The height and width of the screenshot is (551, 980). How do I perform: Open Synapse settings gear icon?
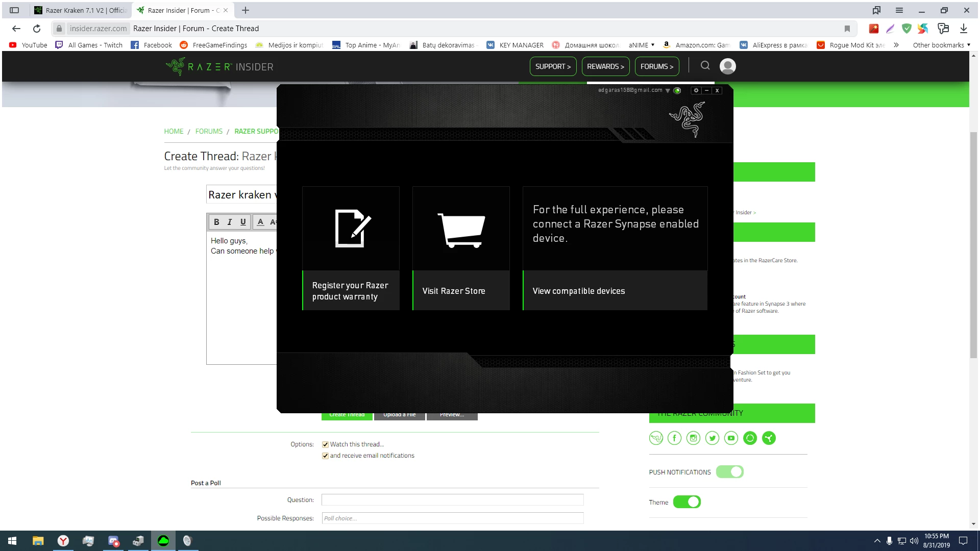click(696, 90)
